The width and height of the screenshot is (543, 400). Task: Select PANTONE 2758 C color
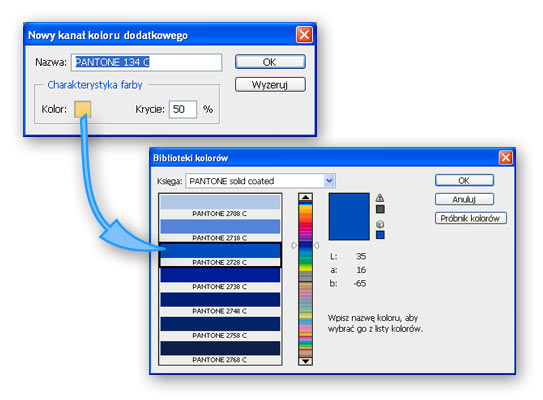220,328
